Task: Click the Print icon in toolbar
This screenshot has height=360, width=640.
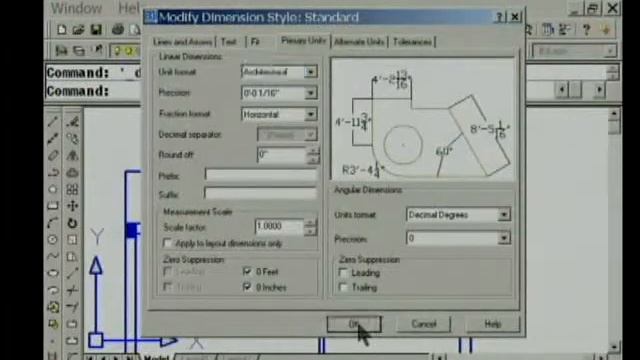Action: (118, 30)
